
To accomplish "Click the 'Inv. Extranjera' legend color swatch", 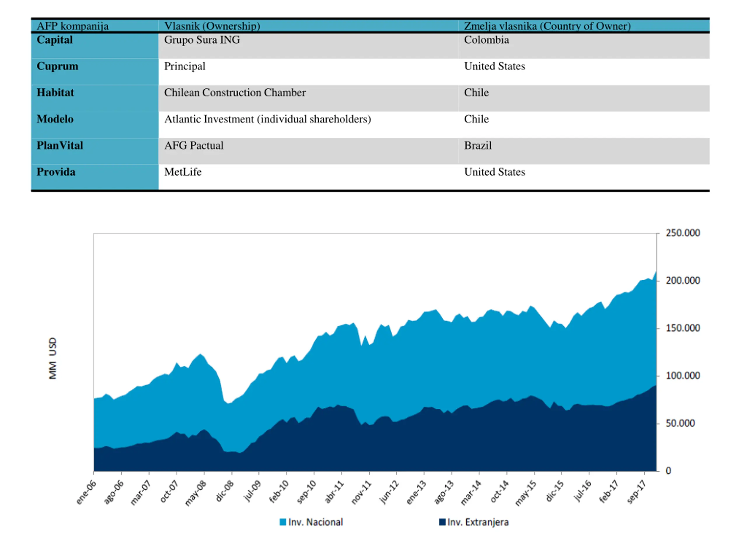I will (x=442, y=522).
